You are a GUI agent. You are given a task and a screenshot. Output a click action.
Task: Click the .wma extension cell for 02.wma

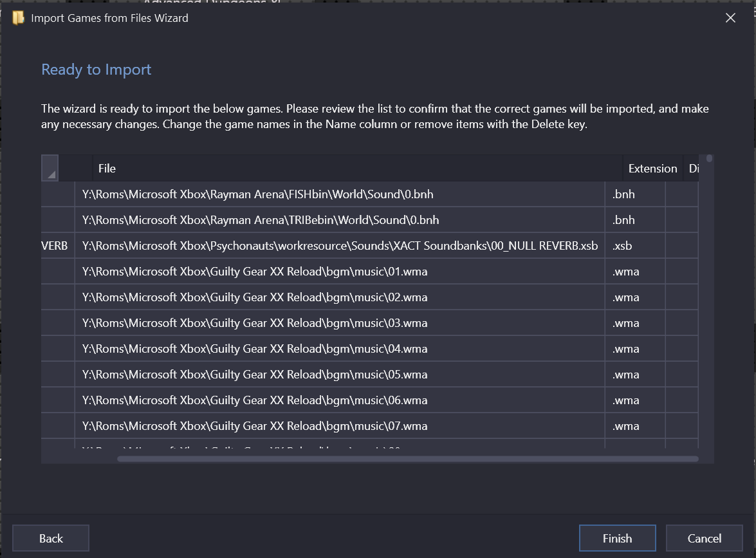tap(635, 297)
